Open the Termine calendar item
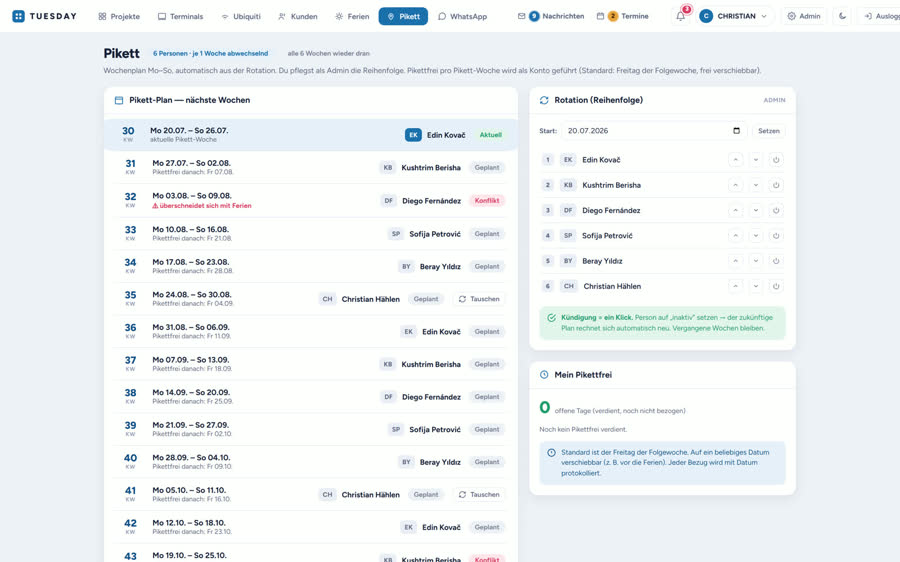900x562 pixels. 623,16
